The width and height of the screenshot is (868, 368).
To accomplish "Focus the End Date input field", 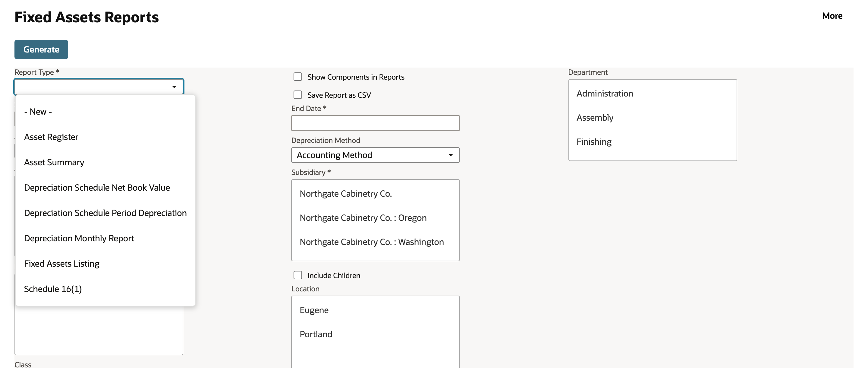I will pos(375,123).
